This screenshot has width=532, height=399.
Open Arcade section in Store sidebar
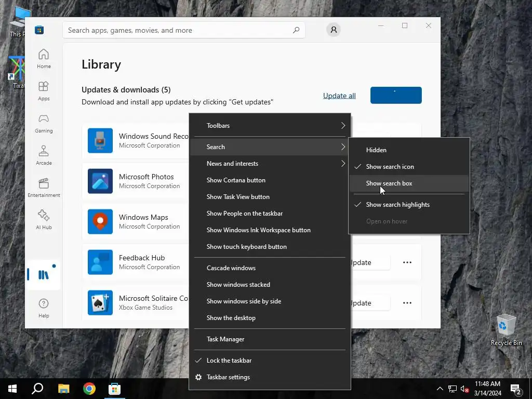point(44,155)
